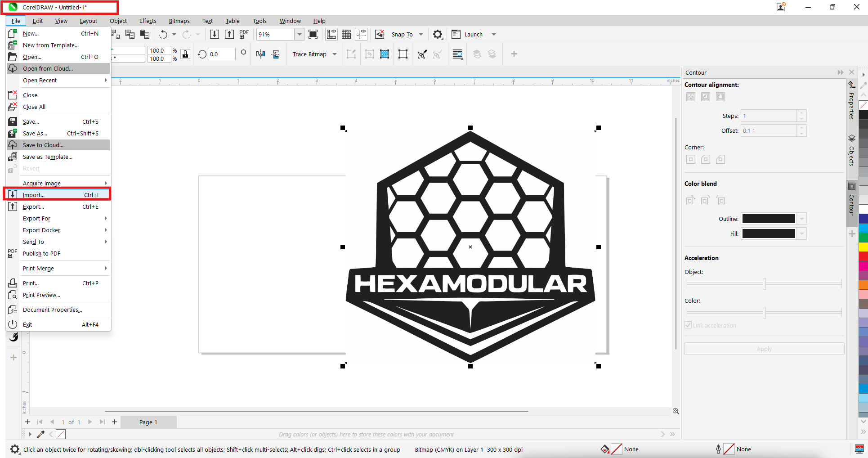Screen dimensions: 868x458
Task: Click Quick customize plus on property bar
Action: tap(514, 54)
